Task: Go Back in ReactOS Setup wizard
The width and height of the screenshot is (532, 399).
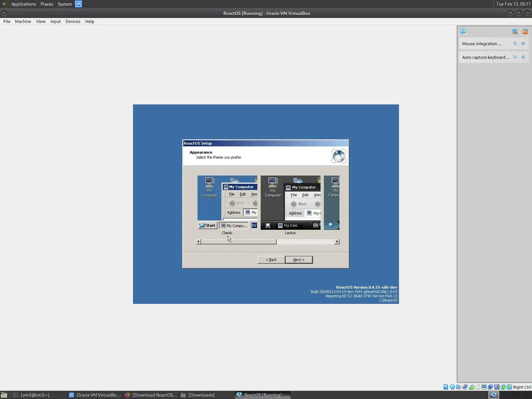Action: pos(271,260)
